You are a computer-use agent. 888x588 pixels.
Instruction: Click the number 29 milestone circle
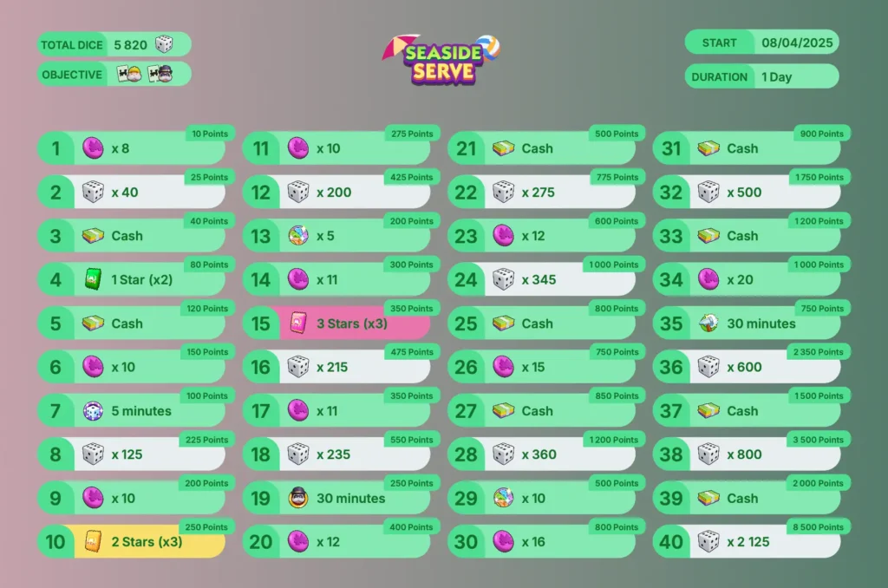[466, 498]
